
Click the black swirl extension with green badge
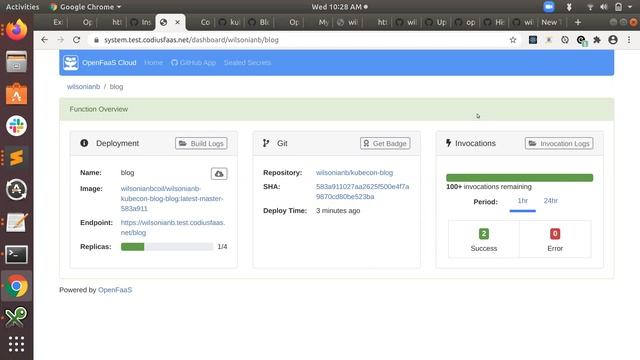click(x=581, y=40)
